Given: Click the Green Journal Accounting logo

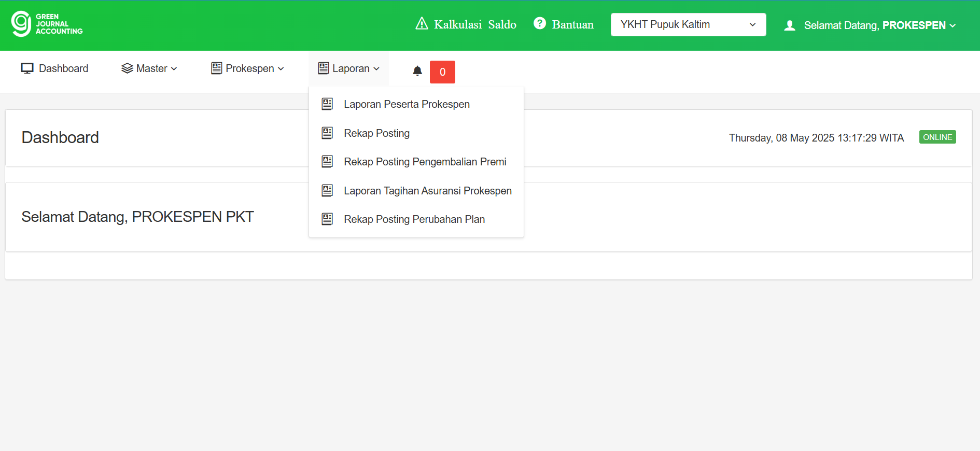Looking at the screenshot, I should coord(47,24).
